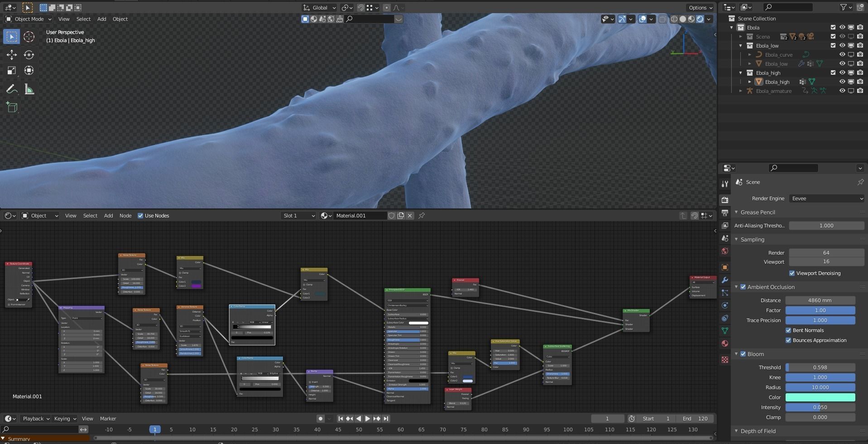
Task: Select the Cursor tool in viewport toolbar
Action: pyautogui.click(x=29, y=37)
